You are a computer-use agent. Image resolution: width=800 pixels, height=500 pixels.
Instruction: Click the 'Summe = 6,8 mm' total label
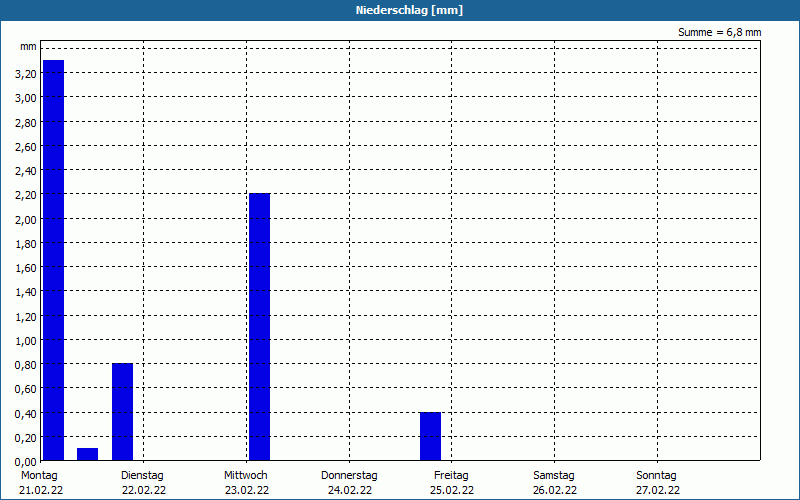719,32
